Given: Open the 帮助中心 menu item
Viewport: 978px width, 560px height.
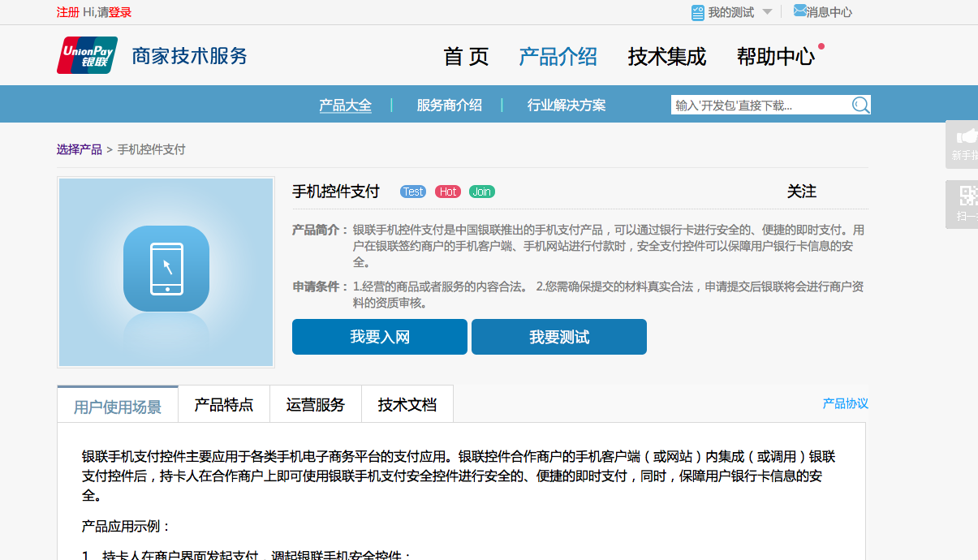Looking at the screenshot, I should click(775, 57).
